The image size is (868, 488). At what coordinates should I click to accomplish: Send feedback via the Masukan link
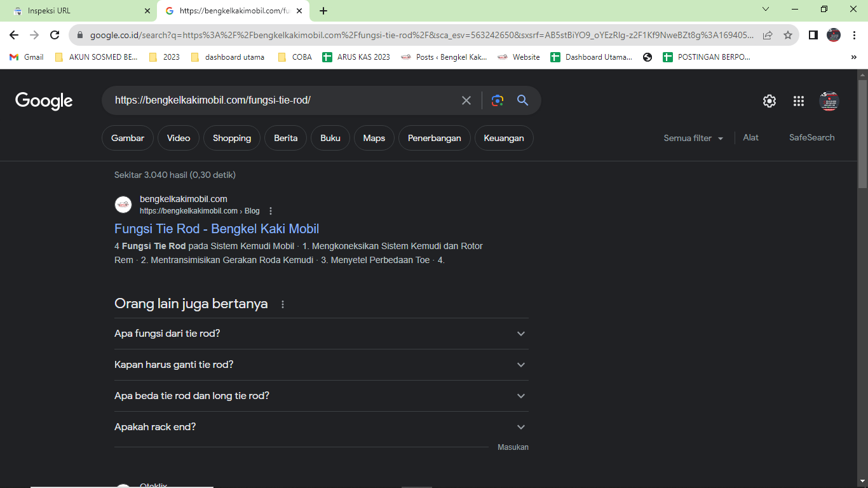point(513,447)
